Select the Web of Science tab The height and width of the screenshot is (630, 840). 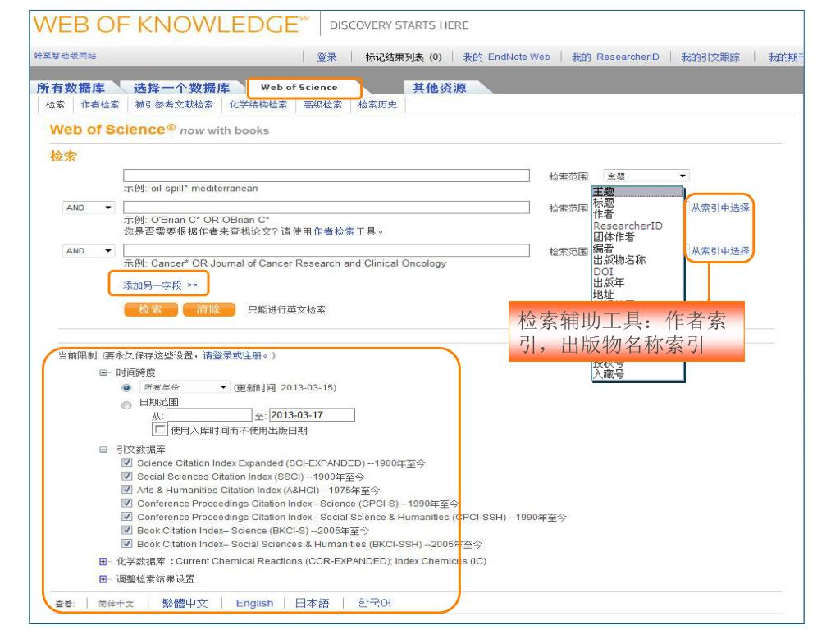(299, 87)
